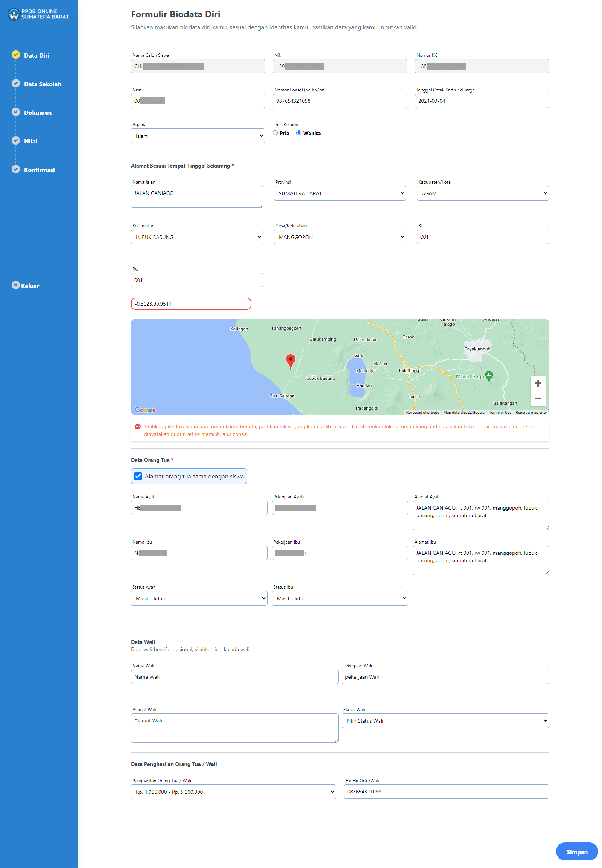Open the Status Wali dropdown
602x868 pixels.
[445, 721]
